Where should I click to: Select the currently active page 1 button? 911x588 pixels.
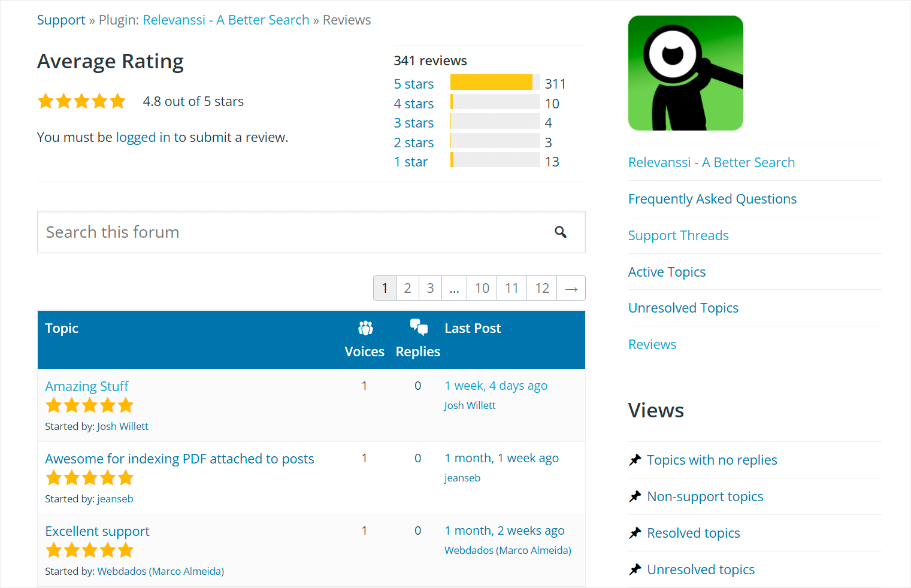[385, 288]
